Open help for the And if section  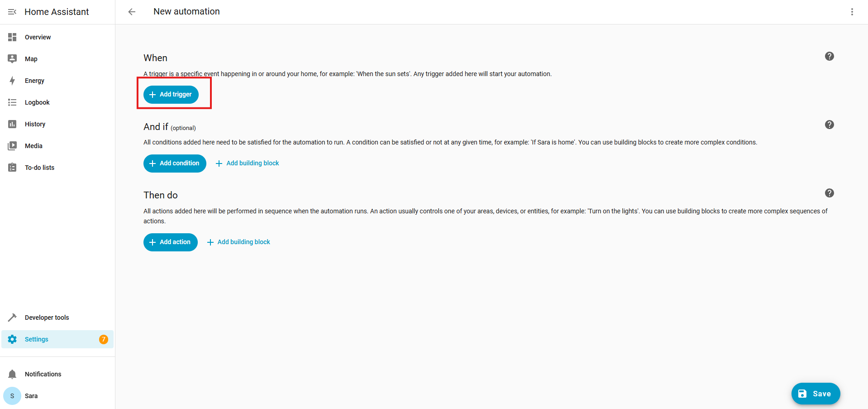(x=829, y=125)
